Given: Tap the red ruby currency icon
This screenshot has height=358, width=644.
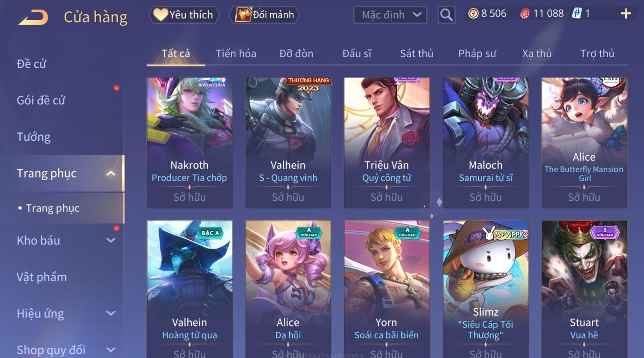Looking at the screenshot, I should pyautogui.click(x=525, y=14).
